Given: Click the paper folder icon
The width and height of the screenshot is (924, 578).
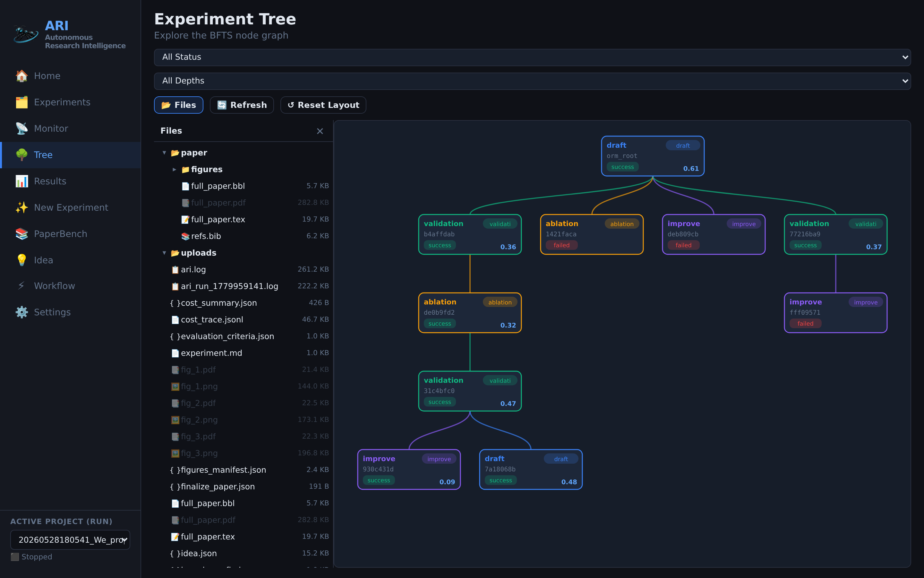Looking at the screenshot, I should tap(175, 153).
